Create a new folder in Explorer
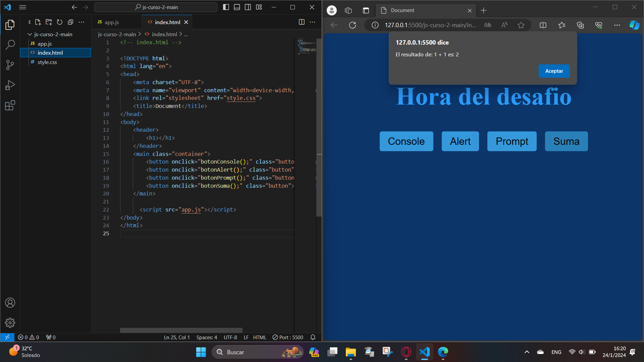This screenshot has height=362, width=644. pyautogui.click(x=49, y=22)
